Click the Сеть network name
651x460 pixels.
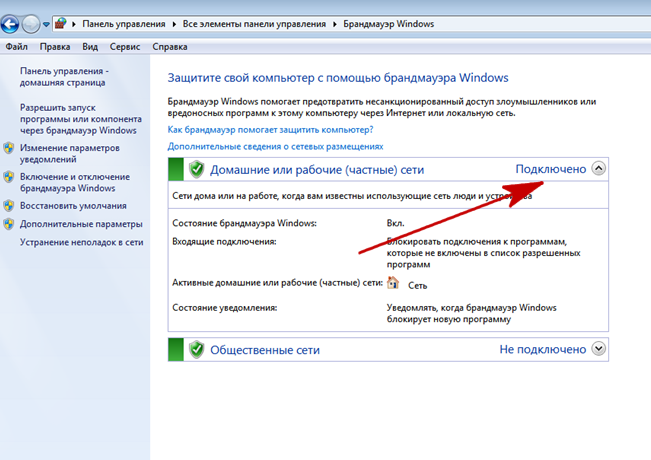(417, 286)
